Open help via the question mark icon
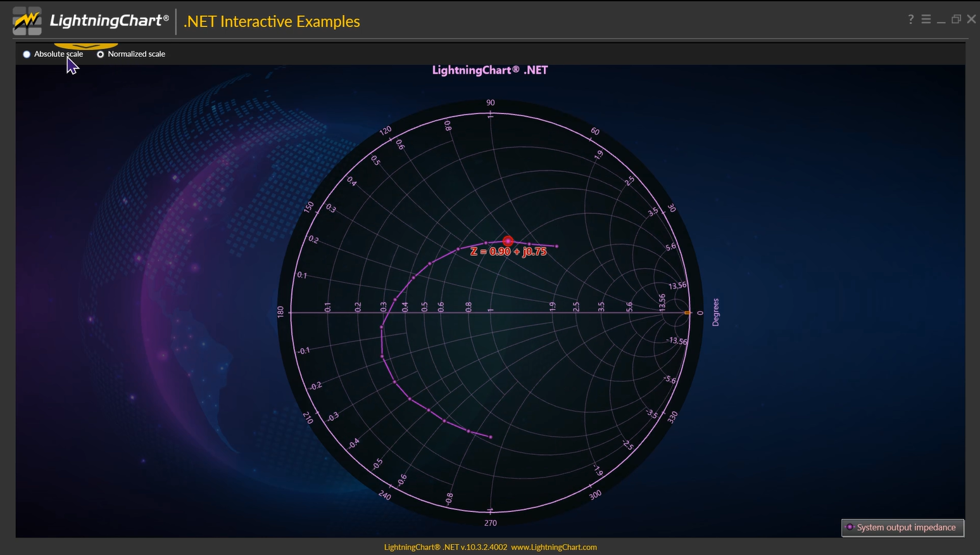This screenshot has height=555, width=980. pyautogui.click(x=910, y=20)
